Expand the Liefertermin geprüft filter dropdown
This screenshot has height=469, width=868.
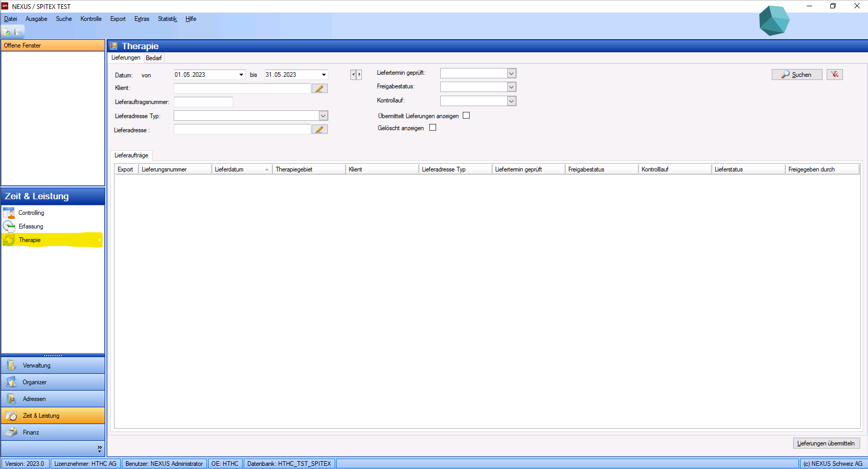click(x=511, y=73)
